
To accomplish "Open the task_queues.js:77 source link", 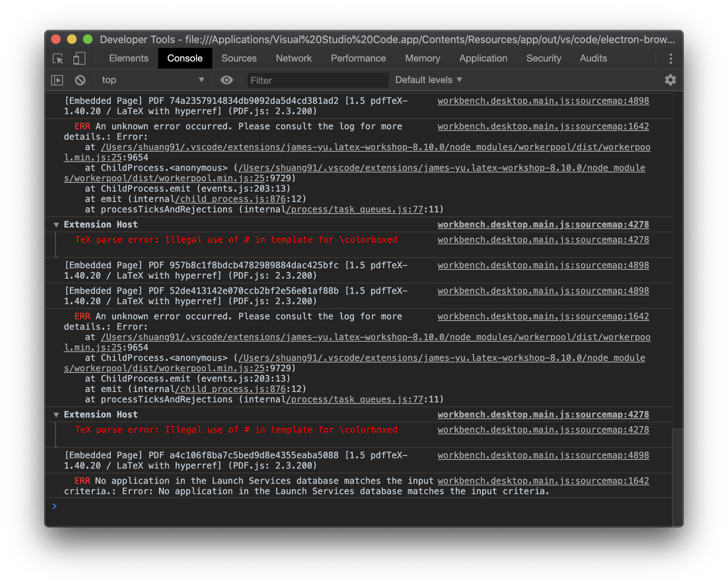I will [355, 209].
